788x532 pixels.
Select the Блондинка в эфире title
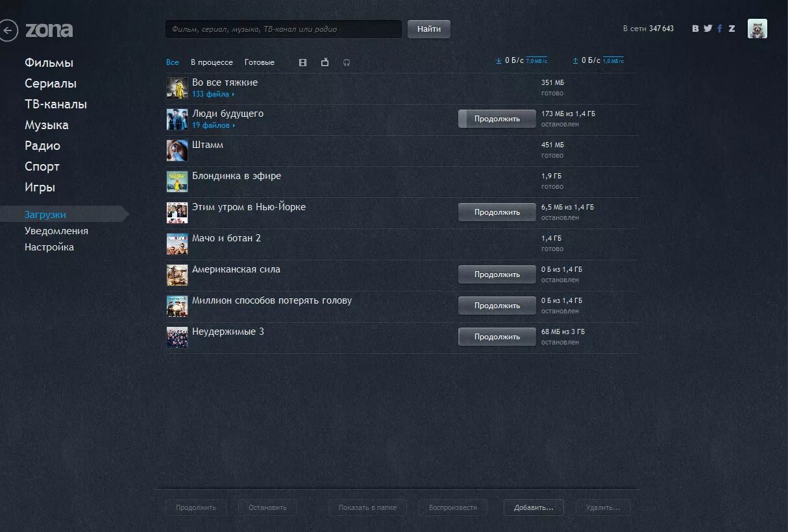point(236,176)
